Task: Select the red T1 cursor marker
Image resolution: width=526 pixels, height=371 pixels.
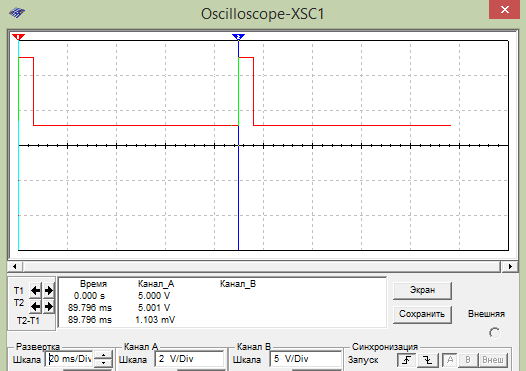Action: pyautogui.click(x=18, y=37)
